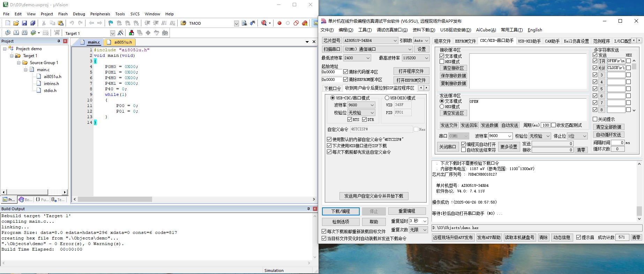This screenshot has width=644, height=274.
Task: Click programmer log vertical scrollbar thumb
Action: point(639,211)
